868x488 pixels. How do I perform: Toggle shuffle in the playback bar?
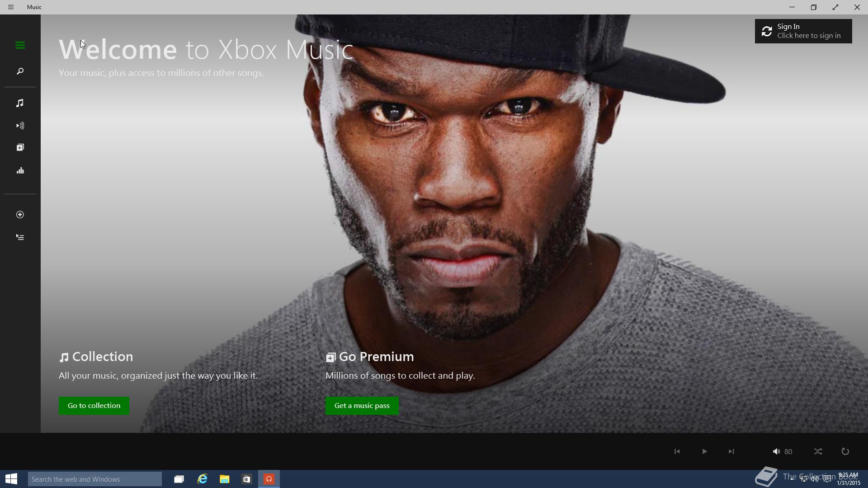point(818,451)
